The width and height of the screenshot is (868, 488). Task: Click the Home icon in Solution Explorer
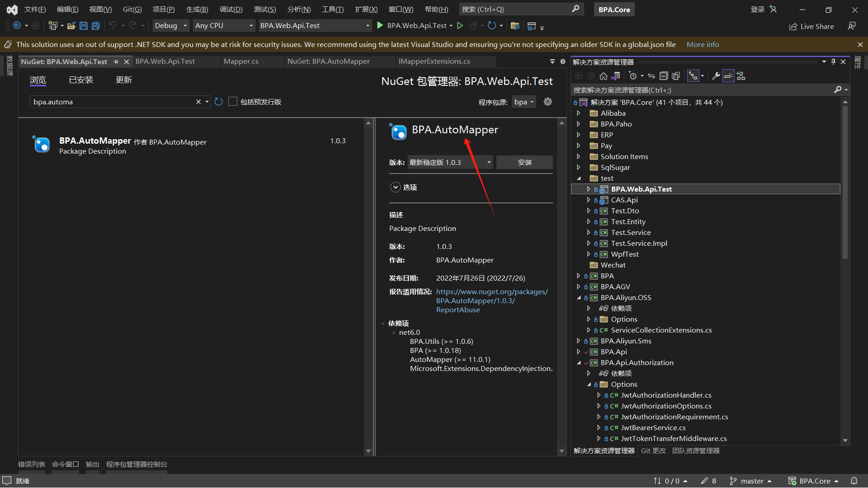[603, 76]
